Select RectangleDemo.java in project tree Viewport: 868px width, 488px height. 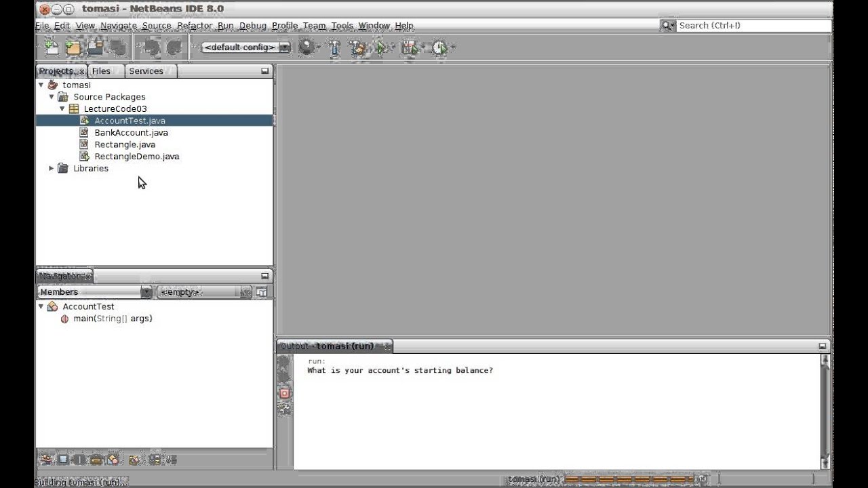[137, 157]
